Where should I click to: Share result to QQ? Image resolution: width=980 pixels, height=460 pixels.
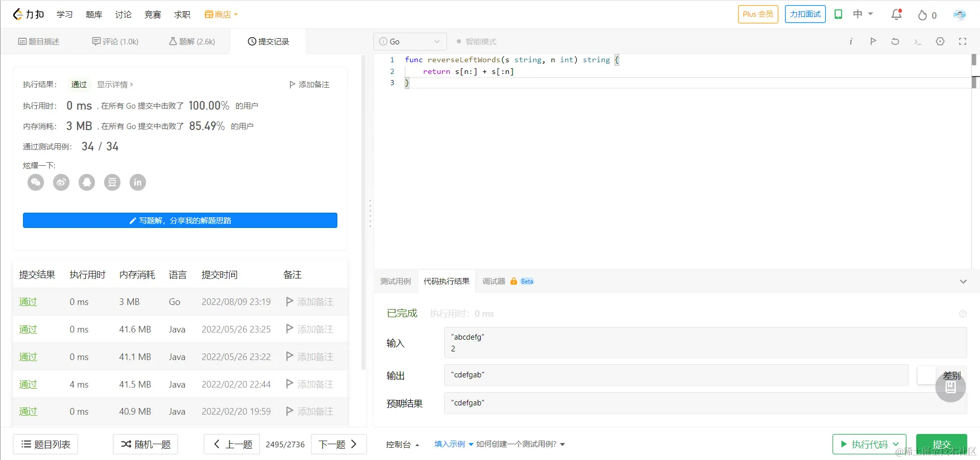coord(87,182)
